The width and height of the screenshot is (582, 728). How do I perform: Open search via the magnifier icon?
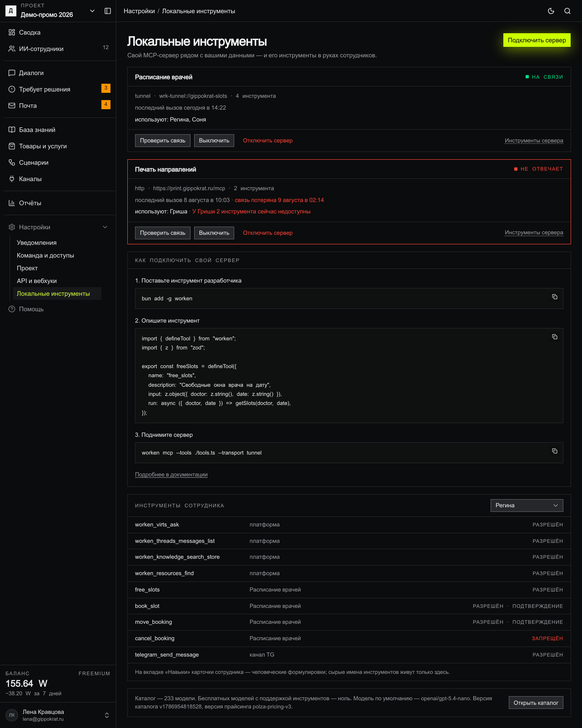[x=567, y=11]
